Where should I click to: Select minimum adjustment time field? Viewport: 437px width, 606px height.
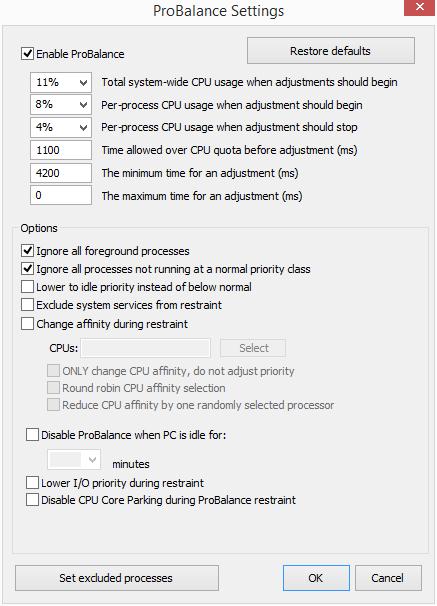click(x=61, y=173)
